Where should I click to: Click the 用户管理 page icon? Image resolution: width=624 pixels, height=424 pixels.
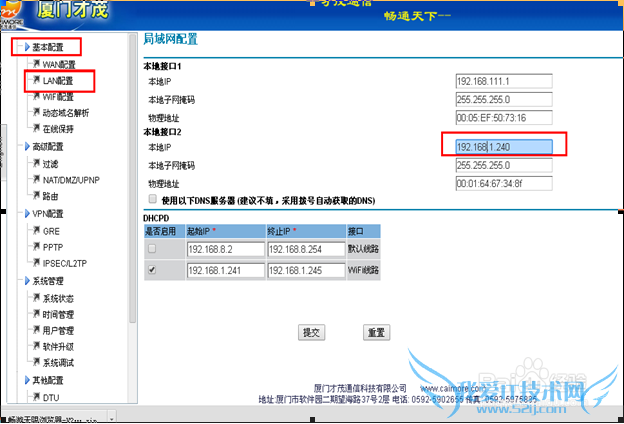tap(36, 330)
